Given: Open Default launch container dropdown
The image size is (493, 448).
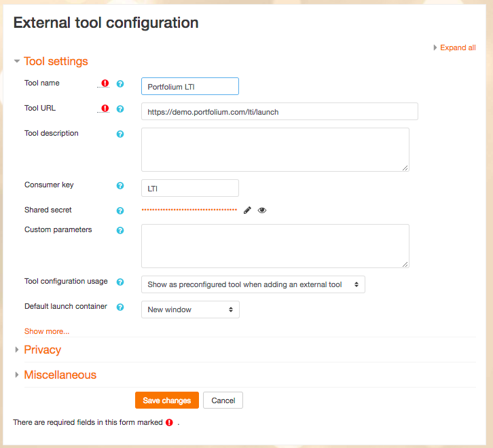Looking at the screenshot, I should 190,310.
